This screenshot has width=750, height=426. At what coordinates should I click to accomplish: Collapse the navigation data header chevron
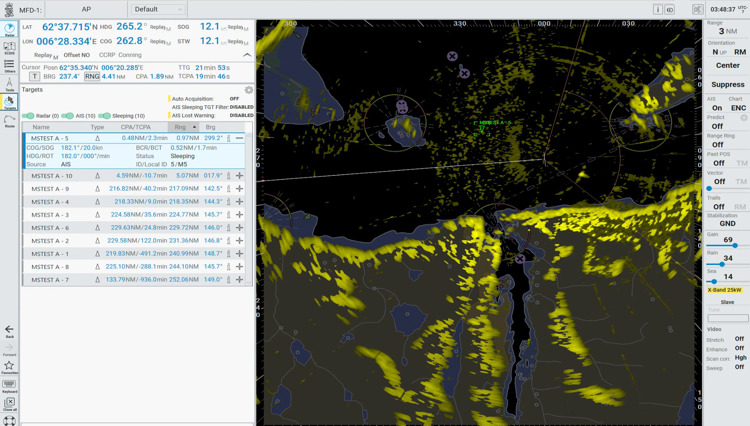pyautogui.click(x=247, y=55)
